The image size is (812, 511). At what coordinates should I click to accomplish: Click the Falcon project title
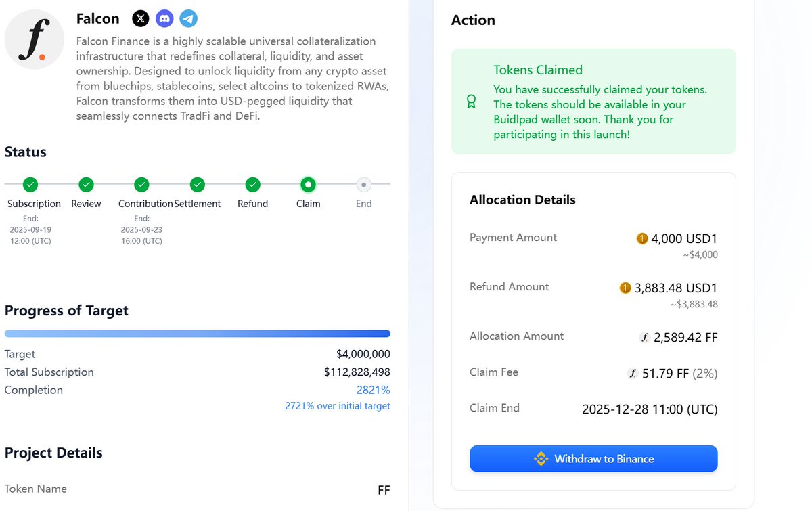coord(98,19)
